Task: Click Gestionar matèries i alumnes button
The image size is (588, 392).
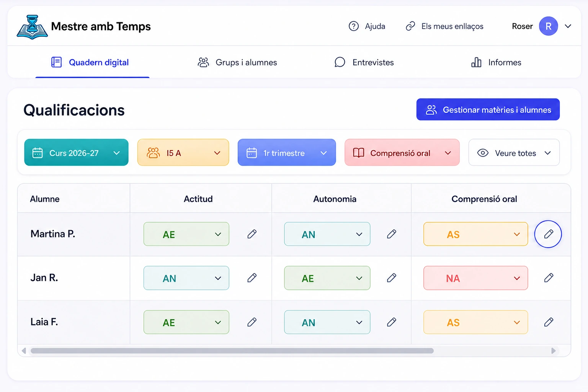Action: pos(488,109)
